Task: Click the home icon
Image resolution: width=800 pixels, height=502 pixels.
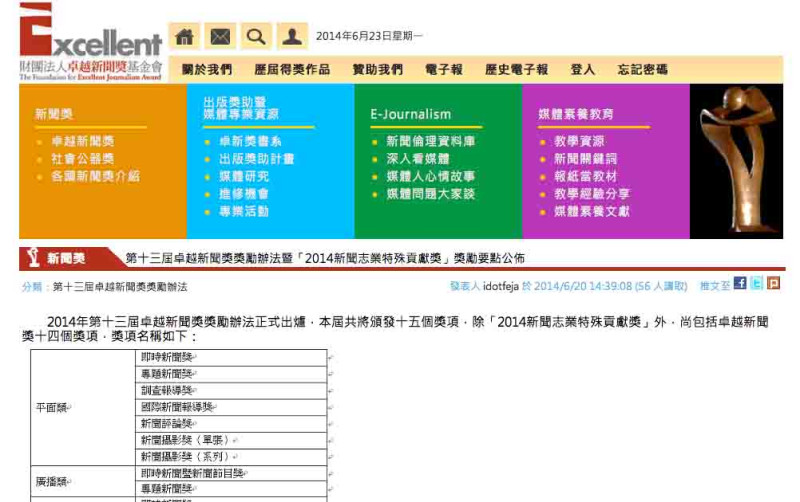Action: [x=184, y=36]
